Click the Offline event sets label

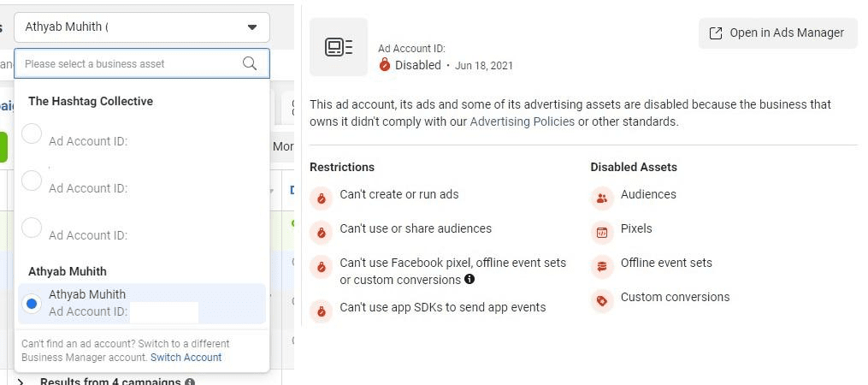coord(666,263)
